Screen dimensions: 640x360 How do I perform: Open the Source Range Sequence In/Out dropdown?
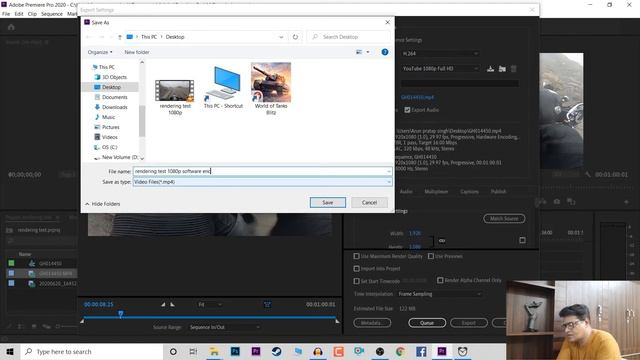point(224,327)
